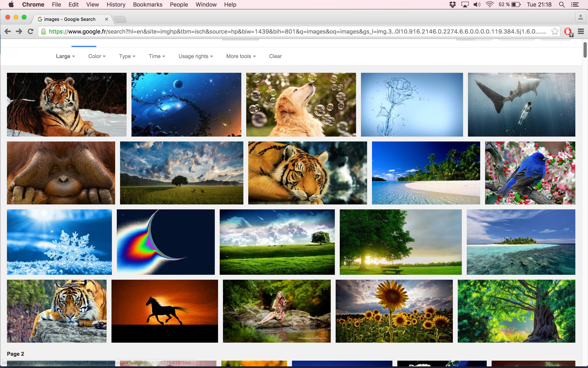This screenshot has height=368, width=588.
Task: Open AirPlay display menu icon
Action: 465,5
